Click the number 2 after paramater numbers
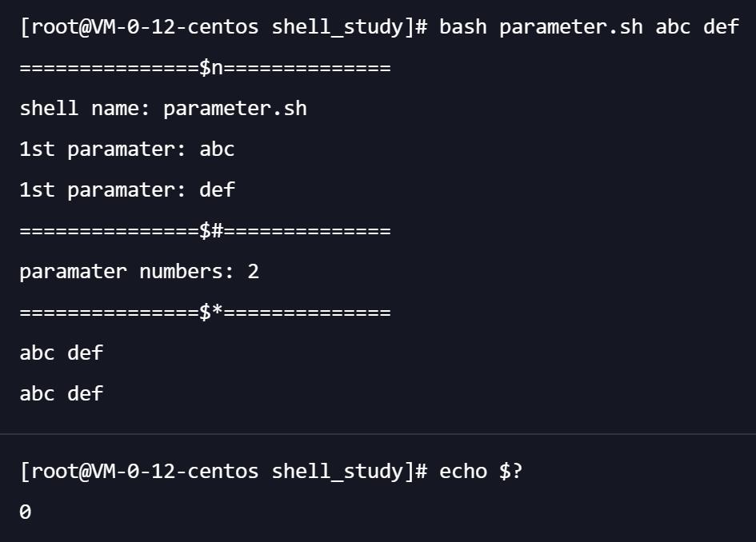The height and width of the screenshot is (542, 756). pos(253,272)
